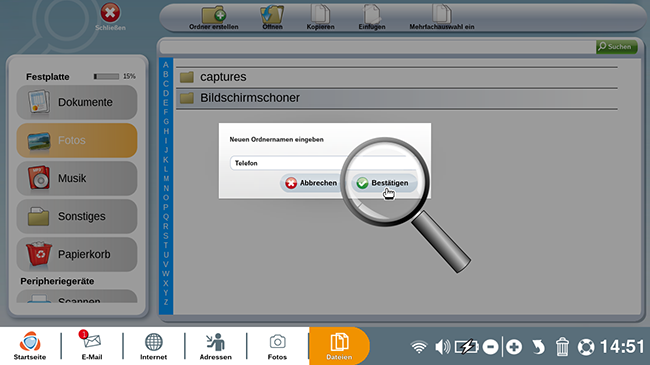650x365 pixels.
Task: Jump to letter M in the alphabet index
Action: 166,179
